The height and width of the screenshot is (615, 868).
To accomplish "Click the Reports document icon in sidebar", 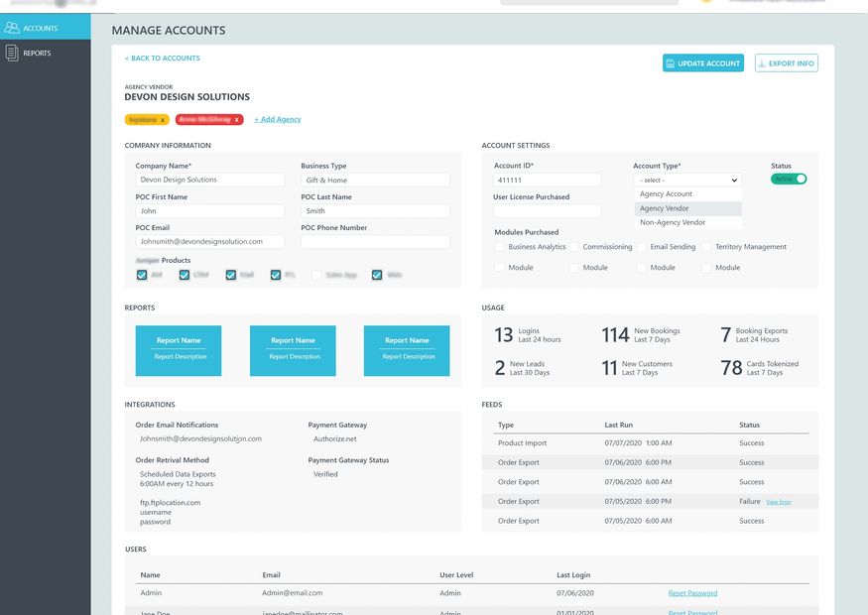I will pos(12,54).
